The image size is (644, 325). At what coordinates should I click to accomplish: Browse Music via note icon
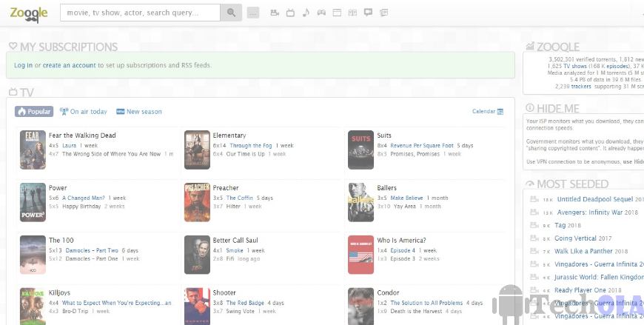point(306,13)
